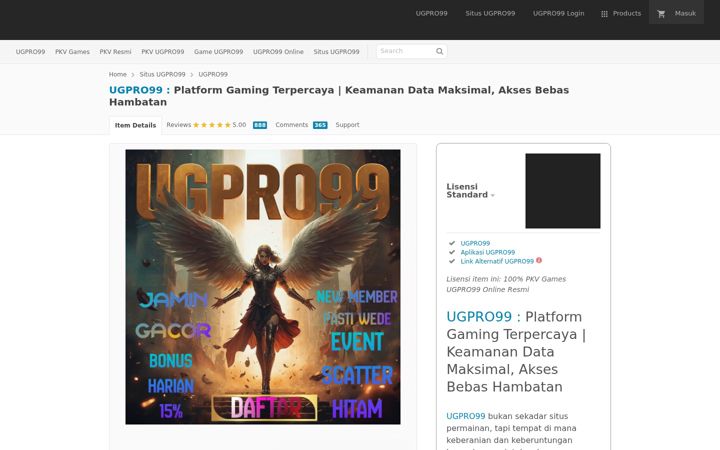Click the search magnifier icon

[x=439, y=51]
